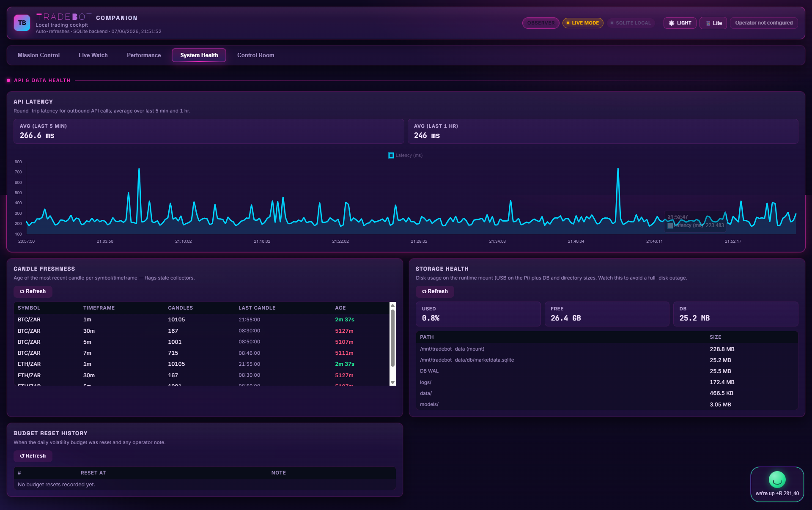Click the LAST CANDLE column header
Image resolution: width=812 pixels, height=510 pixels.
257,308
